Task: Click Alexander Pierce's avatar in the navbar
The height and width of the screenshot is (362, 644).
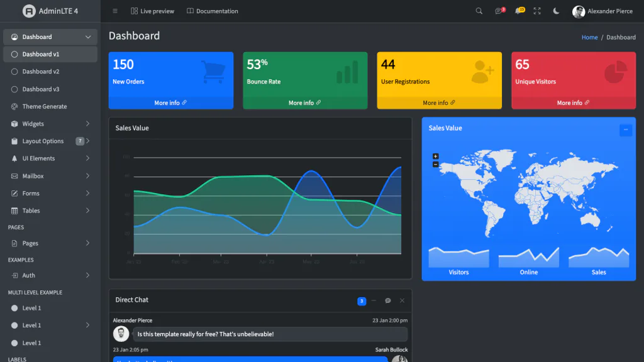Action: pos(579,11)
